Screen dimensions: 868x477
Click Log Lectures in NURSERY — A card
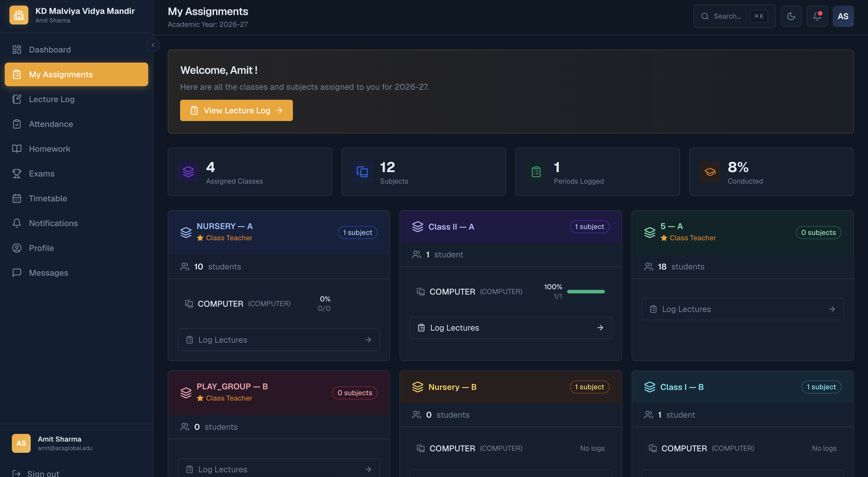(279, 340)
